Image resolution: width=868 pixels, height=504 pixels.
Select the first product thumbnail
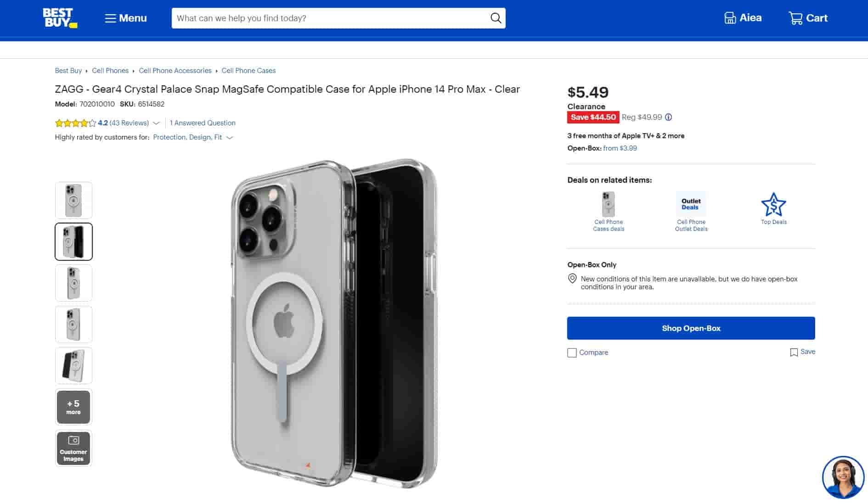[x=73, y=200]
